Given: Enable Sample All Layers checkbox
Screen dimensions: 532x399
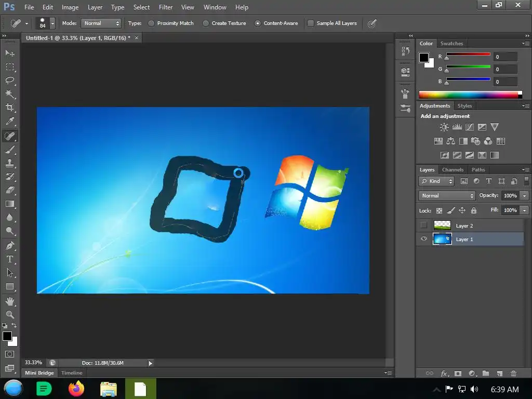Looking at the screenshot, I should [x=311, y=23].
